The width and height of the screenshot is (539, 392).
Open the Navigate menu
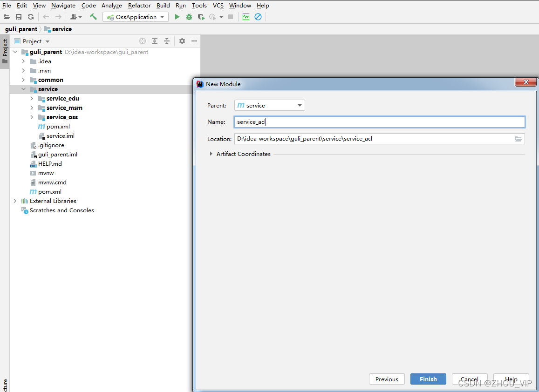click(x=63, y=6)
